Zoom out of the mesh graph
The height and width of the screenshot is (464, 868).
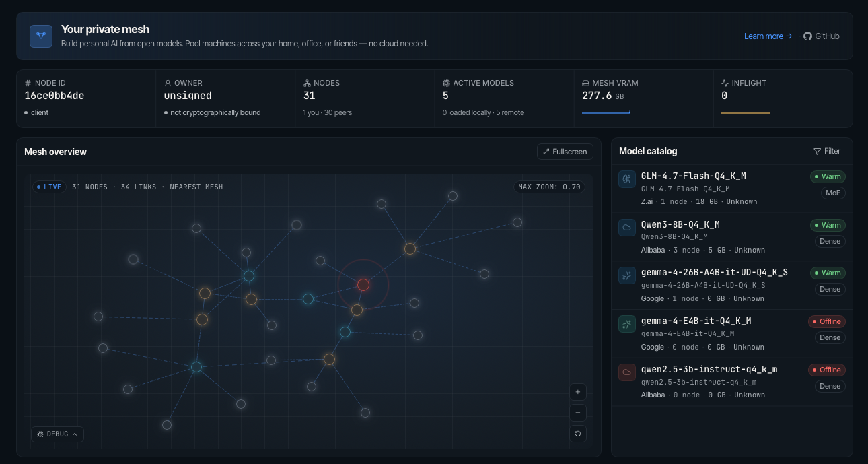click(x=577, y=413)
